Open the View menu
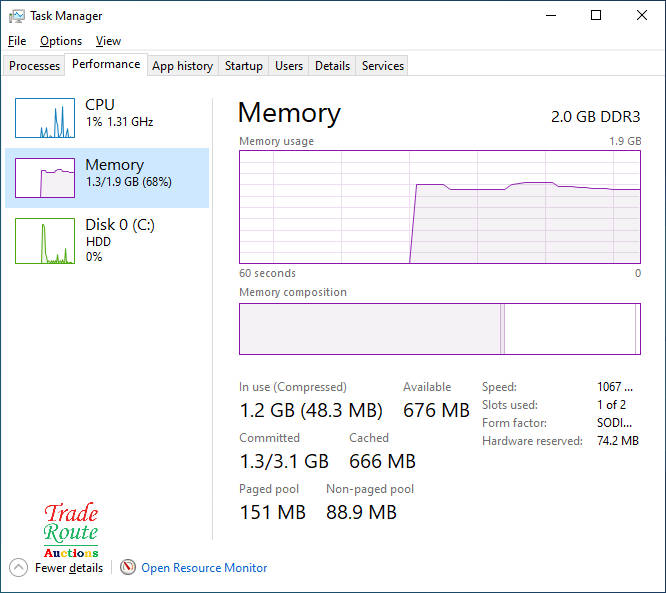Image resolution: width=666 pixels, height=593 pixels. click(108, 41)
